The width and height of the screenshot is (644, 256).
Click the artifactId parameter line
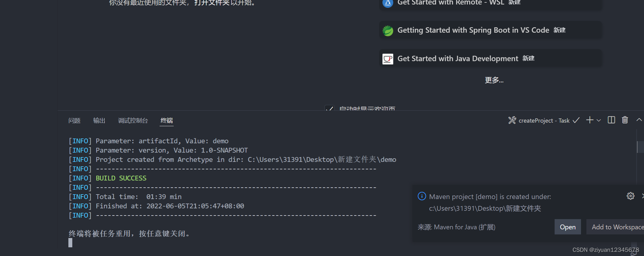click(x=148, y=141)
